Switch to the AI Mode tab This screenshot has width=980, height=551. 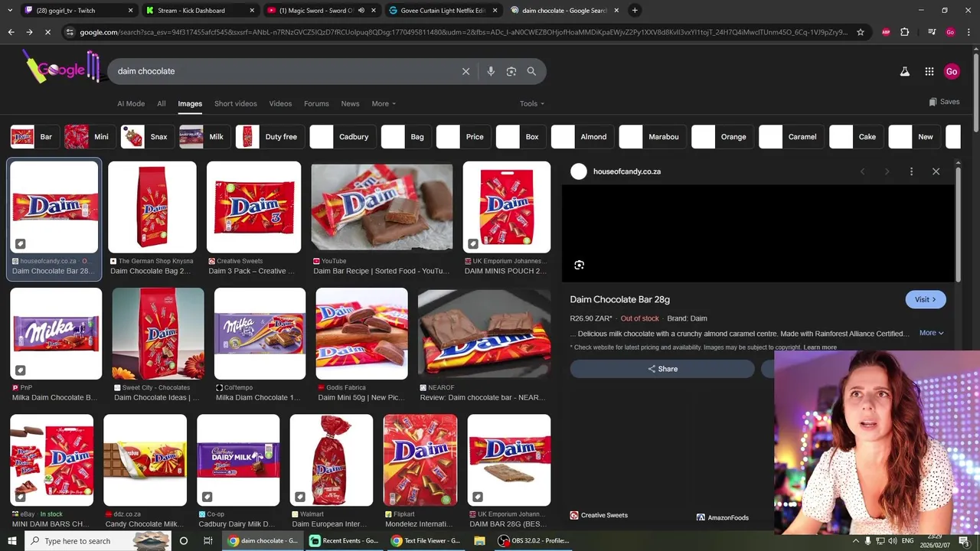(131, 103)
